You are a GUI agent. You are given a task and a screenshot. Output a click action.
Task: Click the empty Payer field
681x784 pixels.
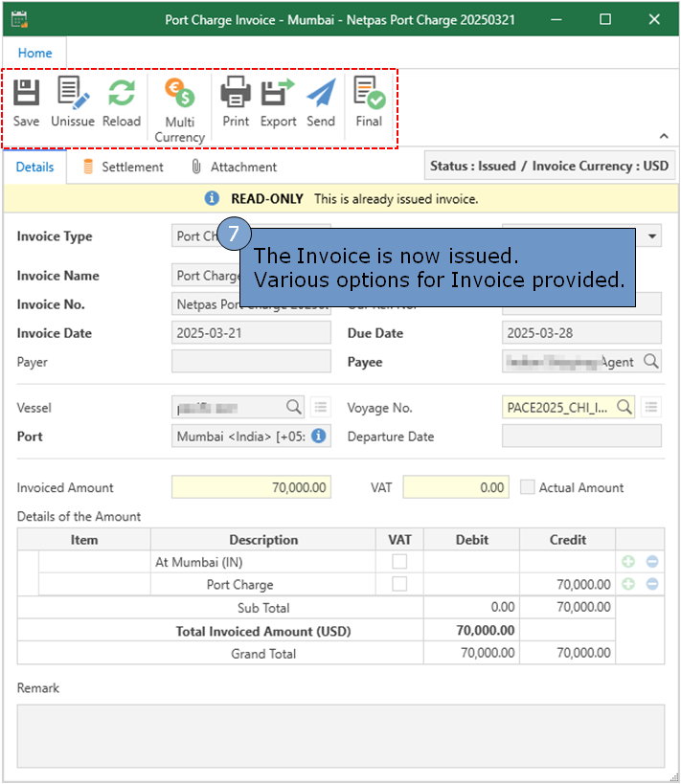click(x=251, y=362)
